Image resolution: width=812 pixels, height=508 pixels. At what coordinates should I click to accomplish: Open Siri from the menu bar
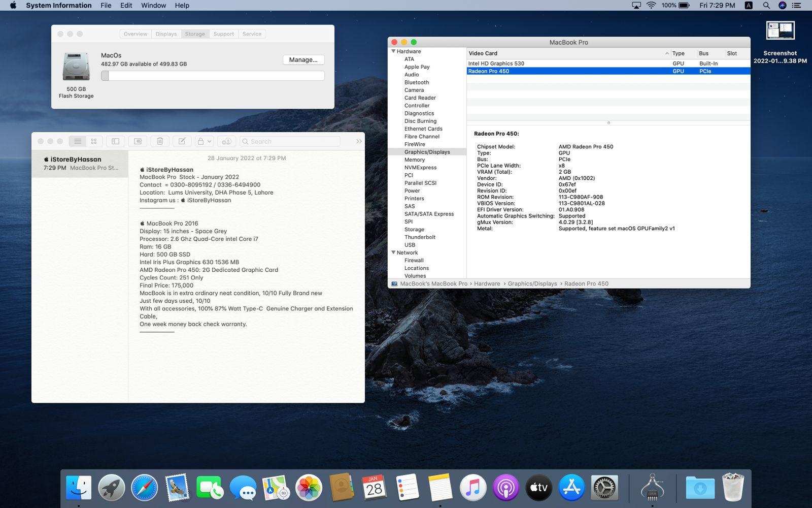pos(782,5)
